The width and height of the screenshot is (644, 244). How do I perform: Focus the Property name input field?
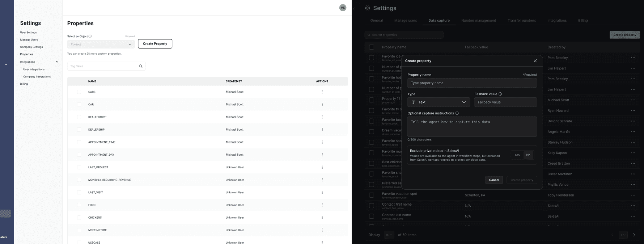click(472, 83)
